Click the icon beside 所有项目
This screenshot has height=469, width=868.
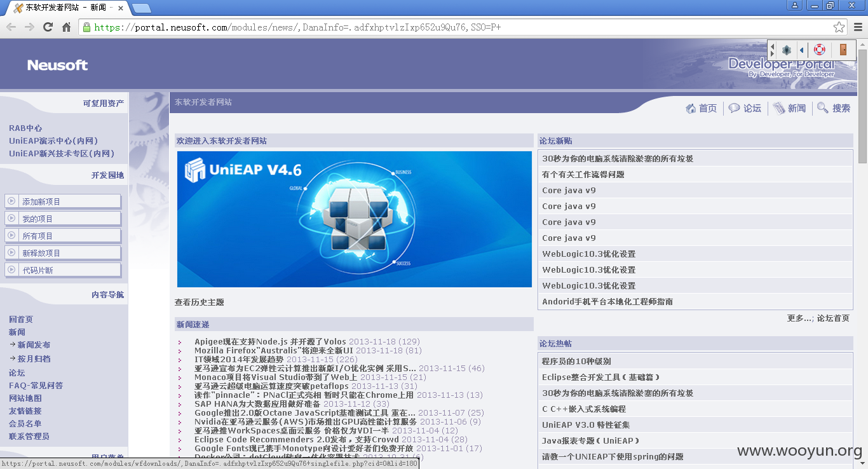(11, 235)
